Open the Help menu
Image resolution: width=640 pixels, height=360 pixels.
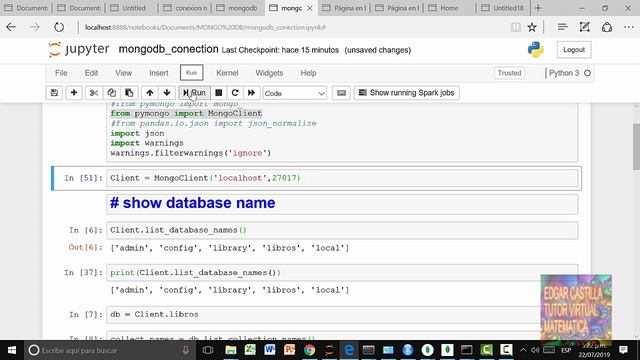click(308, 73)
